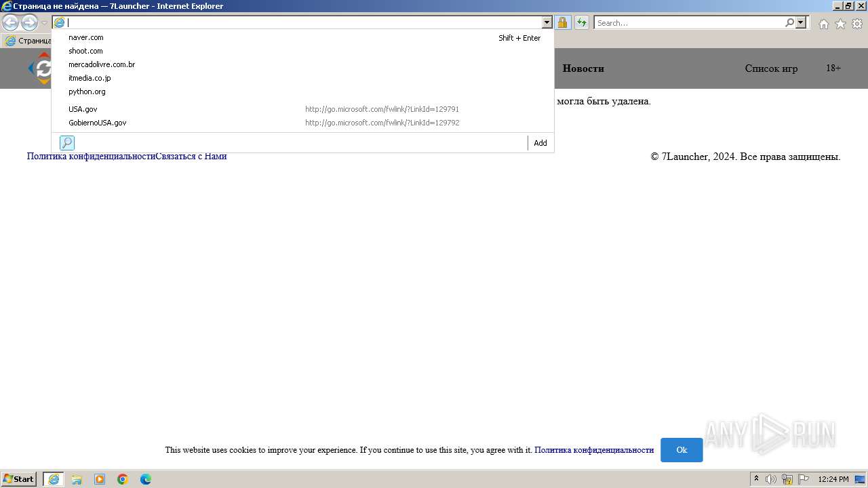The height and width of the screenshot is (488, 868).
Task: Click the Action Center flag icon
Action: pos(804,479)
